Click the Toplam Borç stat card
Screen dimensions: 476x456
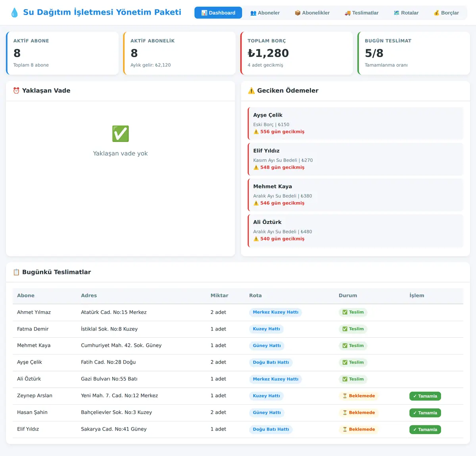(296, 53)
